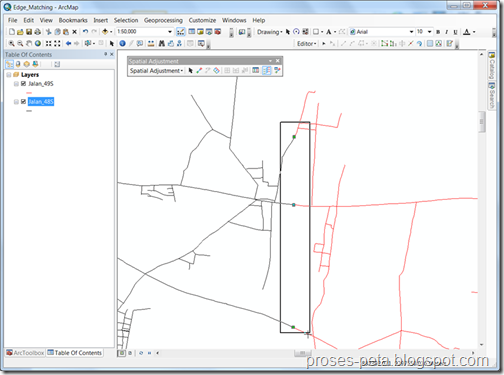Open the Edit menu
This screenshot has width=504, height=375.
tap(28, 20)
